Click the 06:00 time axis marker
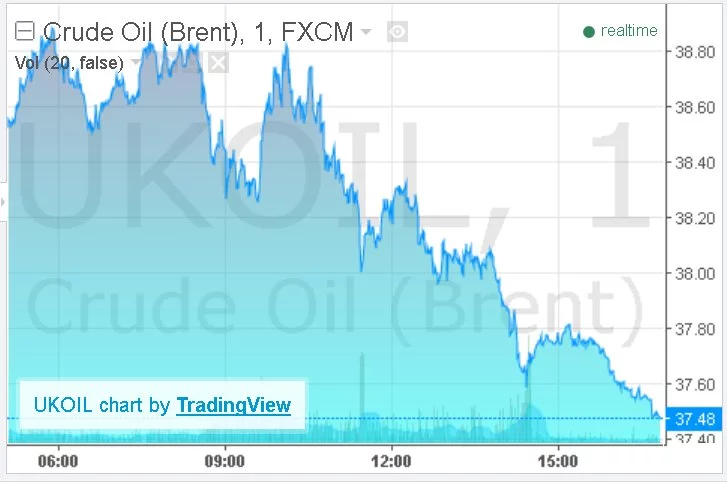727x486 pixels. point(58,461)
